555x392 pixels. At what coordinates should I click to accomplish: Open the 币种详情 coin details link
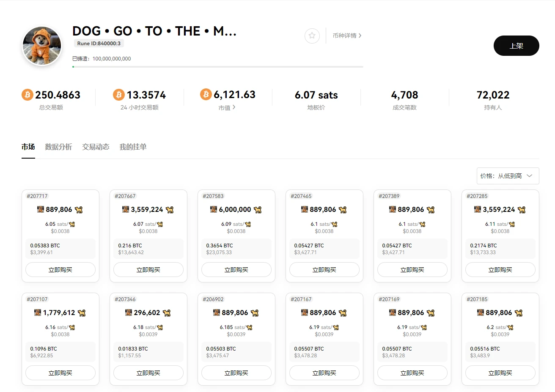(x=346, y=36)
